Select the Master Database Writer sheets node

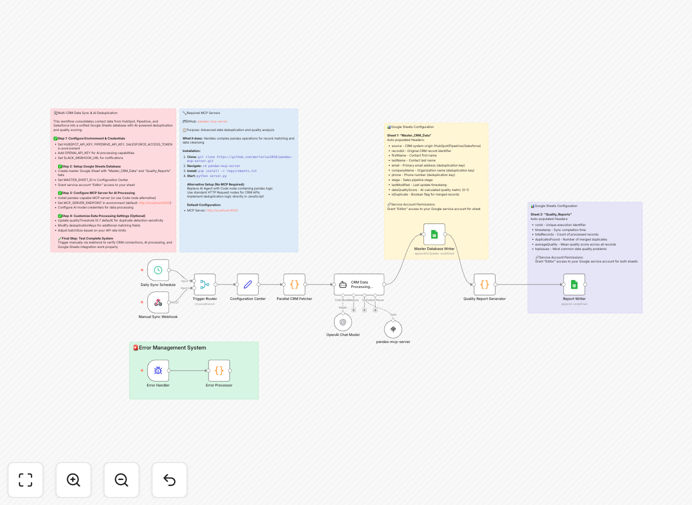(434, 234)
